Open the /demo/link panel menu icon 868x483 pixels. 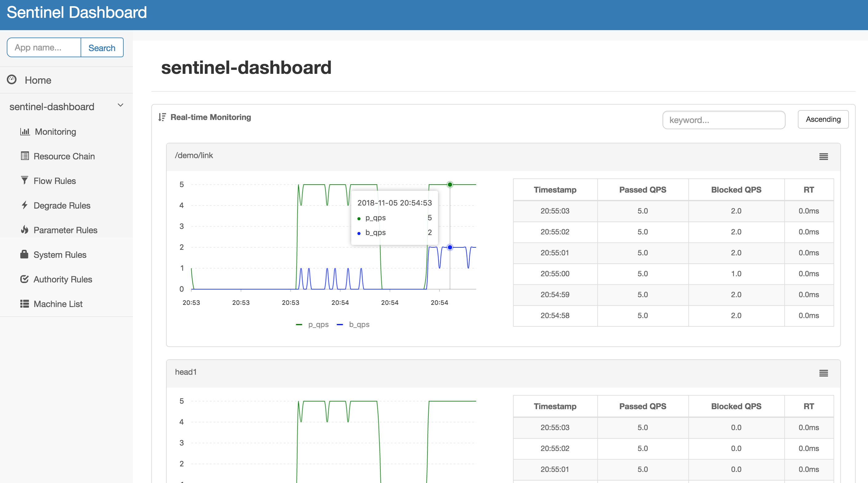823,156
